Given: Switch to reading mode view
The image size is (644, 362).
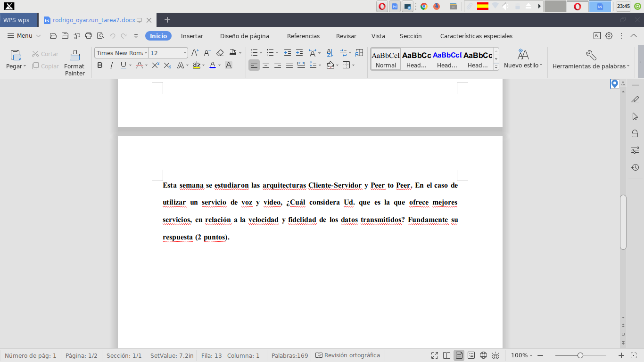Looking at the screenshot, I should click(446, 355).
